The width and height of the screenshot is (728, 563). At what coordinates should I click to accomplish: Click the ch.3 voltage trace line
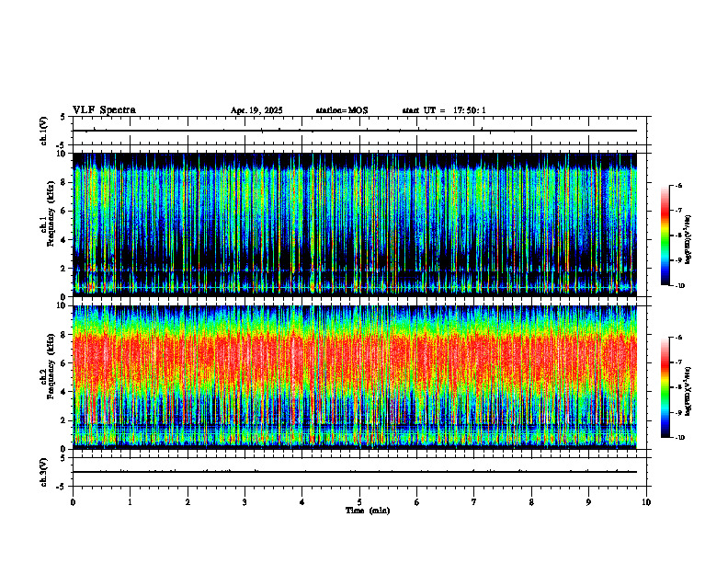coord(355,472)
